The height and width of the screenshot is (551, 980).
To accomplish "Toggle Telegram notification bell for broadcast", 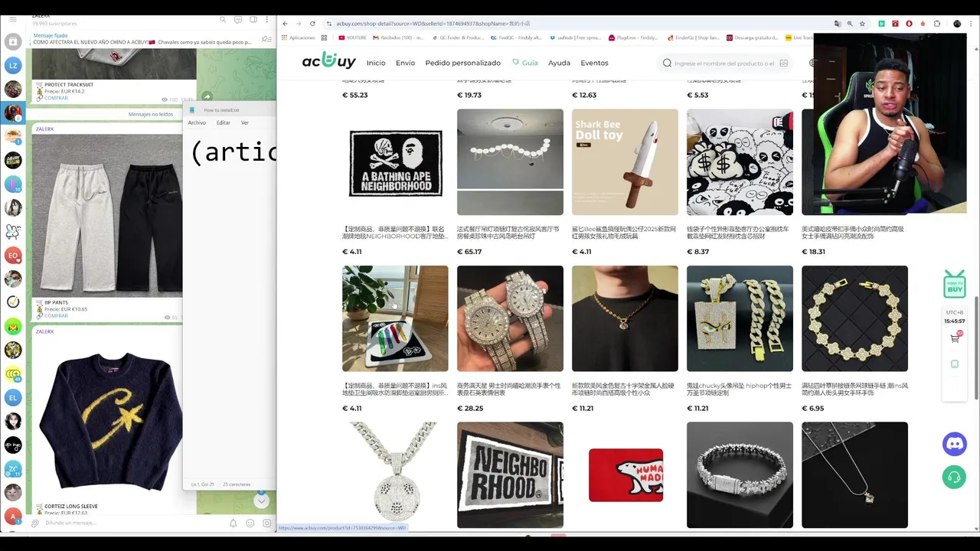I will (x=234, y=523).
